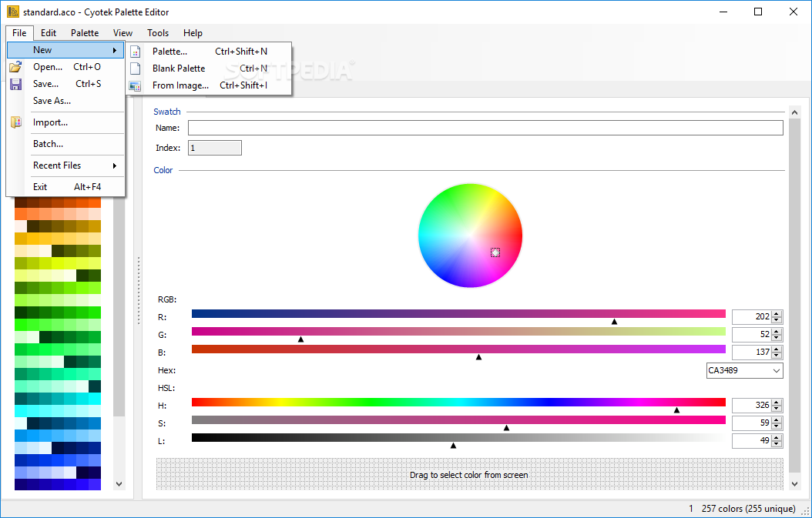The width and height of the screenshot is (812, 518).
Task: Click the Import icon in File menu
Action: pyautogui.click(x=15, y=122)
